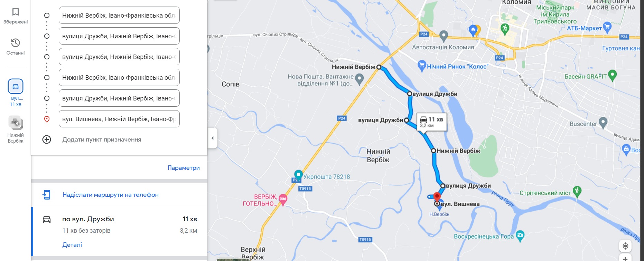644x261 pixels.
Task: Collapse the side panel with arrow
Action: pos(212,138)
